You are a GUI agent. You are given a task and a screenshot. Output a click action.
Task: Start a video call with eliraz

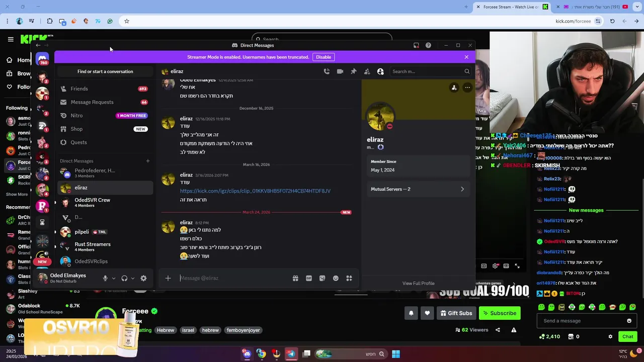(340, 71)
